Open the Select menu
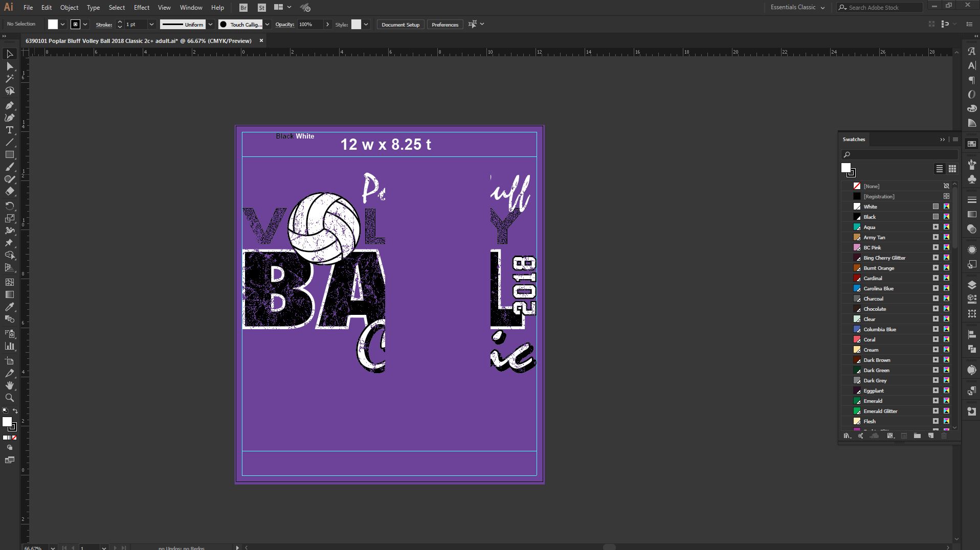The width and height of the screenshot is (980, 550). [117, 7]
